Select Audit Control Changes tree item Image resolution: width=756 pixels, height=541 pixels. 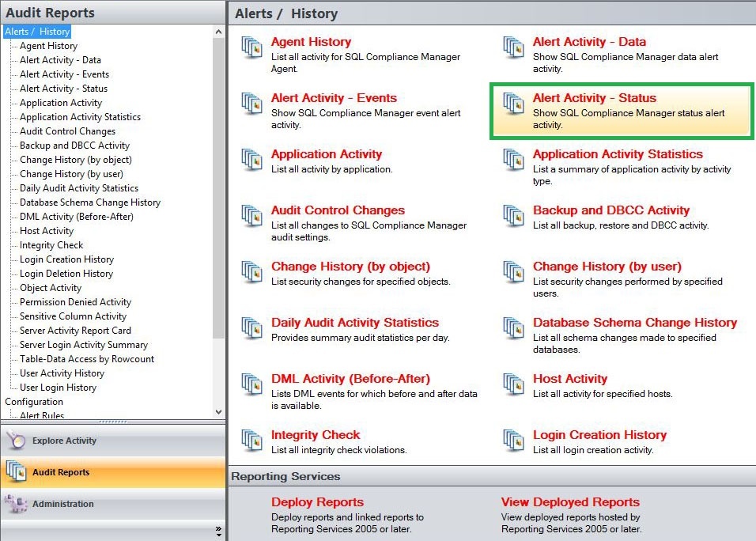pos(67,131)
